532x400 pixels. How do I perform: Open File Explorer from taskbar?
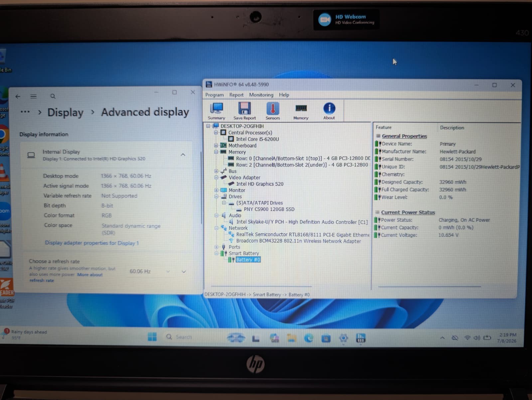(292, 338)
